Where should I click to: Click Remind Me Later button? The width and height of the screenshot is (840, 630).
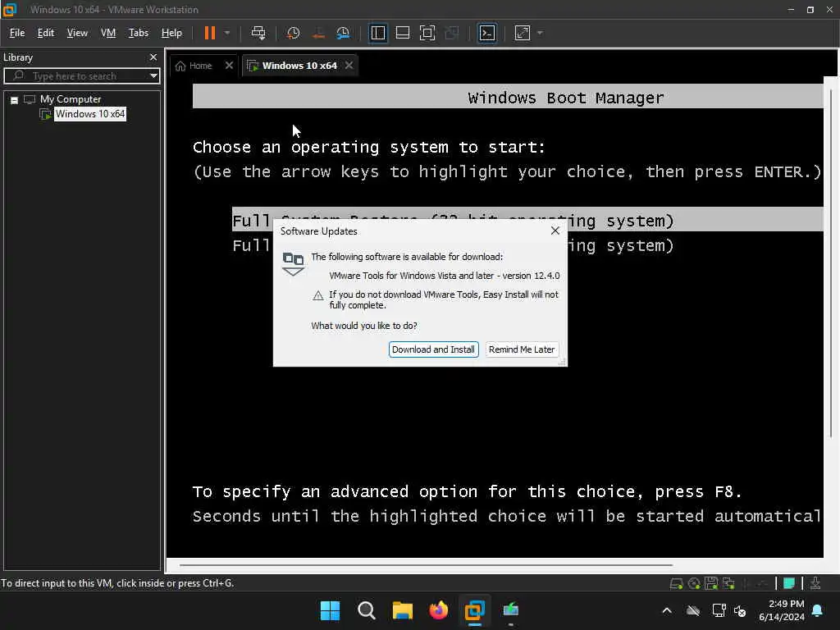[521, 349]
